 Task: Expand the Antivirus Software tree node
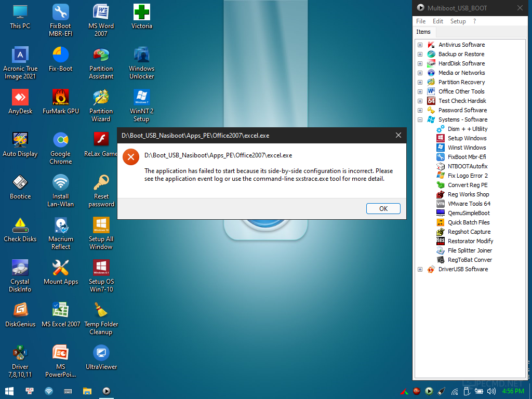click(420, 45)
